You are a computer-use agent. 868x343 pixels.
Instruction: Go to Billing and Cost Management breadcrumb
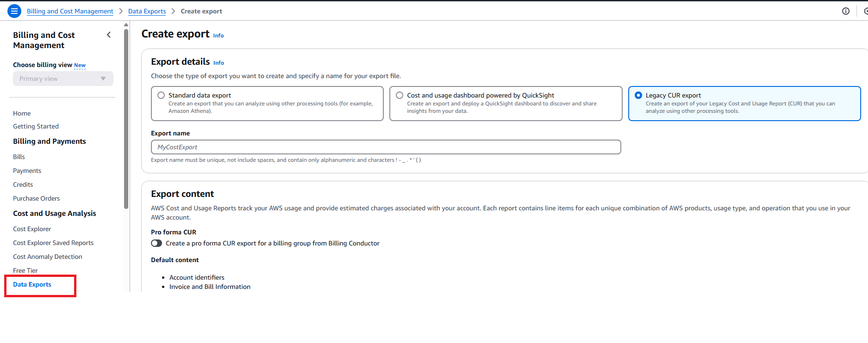[70, 11]
